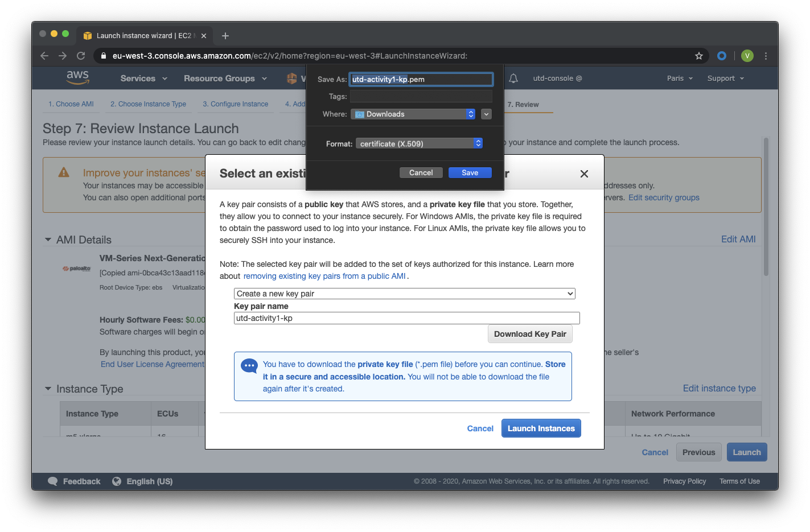
Task: Open the green V profile avatar
Action: pos(747,56)
